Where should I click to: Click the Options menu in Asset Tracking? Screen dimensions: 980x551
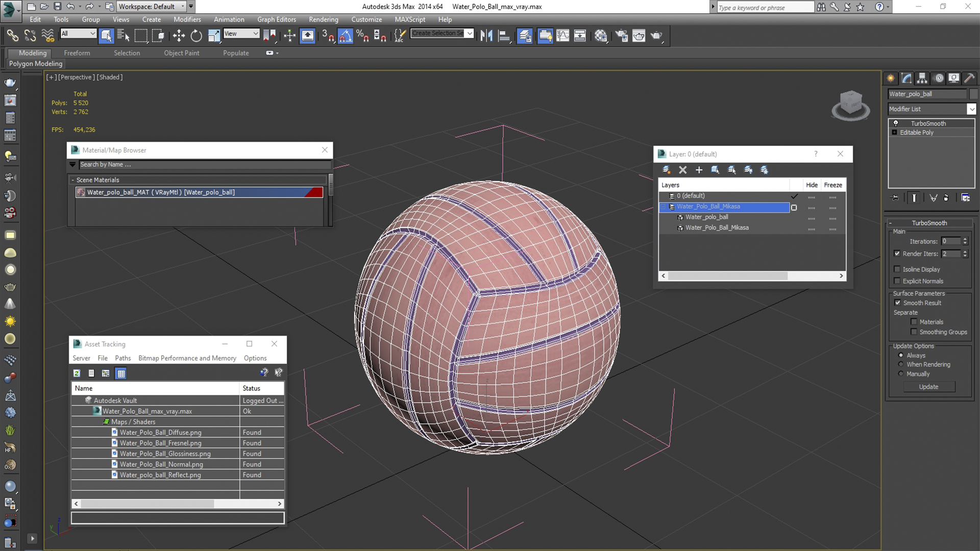(x=255, y=358)
